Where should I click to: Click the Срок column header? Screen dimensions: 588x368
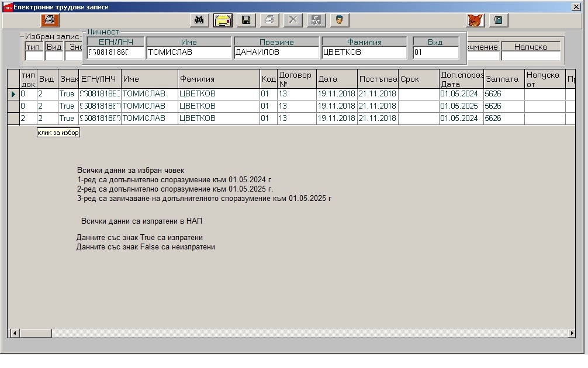(418, 79)
